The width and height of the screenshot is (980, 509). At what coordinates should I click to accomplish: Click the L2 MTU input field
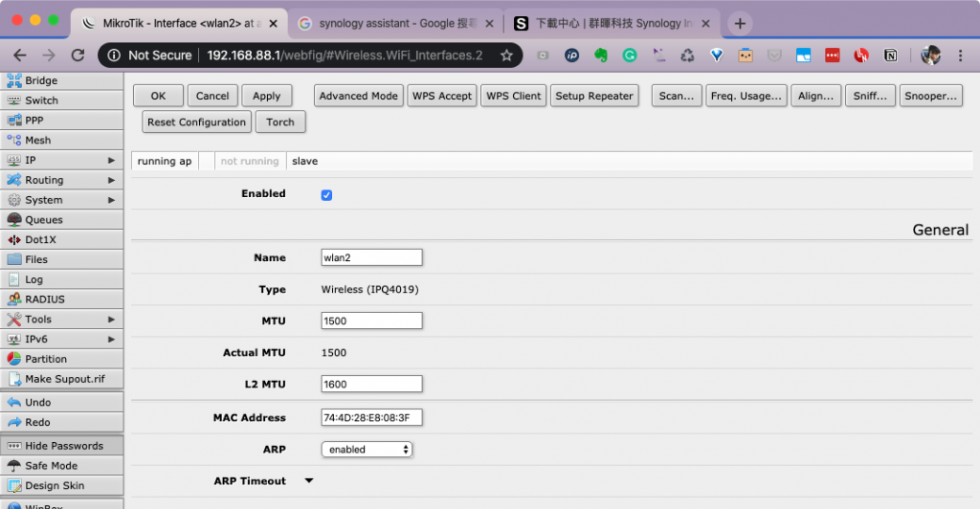(x=372, y=384)
